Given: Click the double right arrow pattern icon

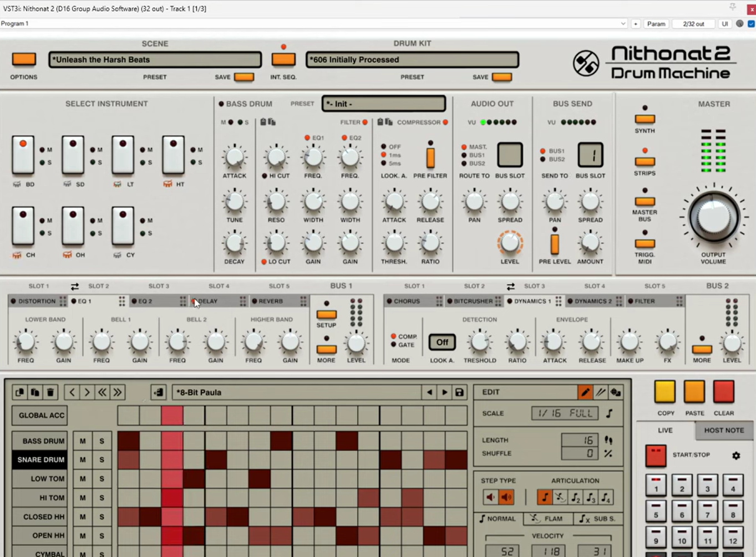Looking at the screenshot, I should pyautogui.click(x=118, y=392).
